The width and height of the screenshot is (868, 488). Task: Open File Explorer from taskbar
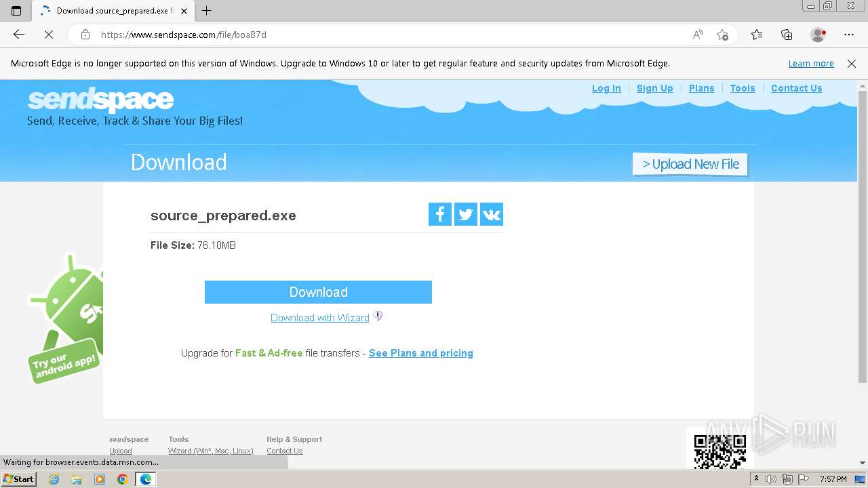click(x=77, y=479)
